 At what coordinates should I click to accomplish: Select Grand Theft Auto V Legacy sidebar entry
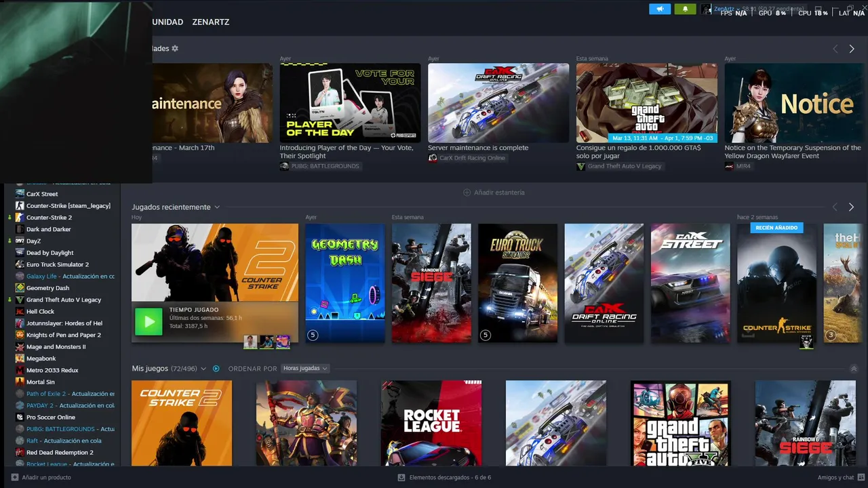[64, 300]
